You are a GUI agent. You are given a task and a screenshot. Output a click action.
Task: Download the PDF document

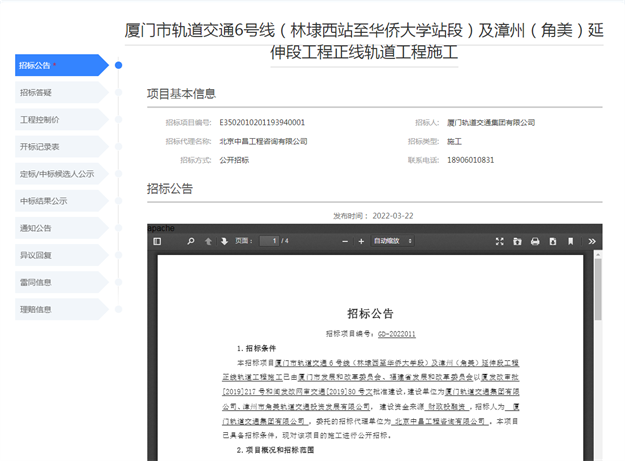553,241
